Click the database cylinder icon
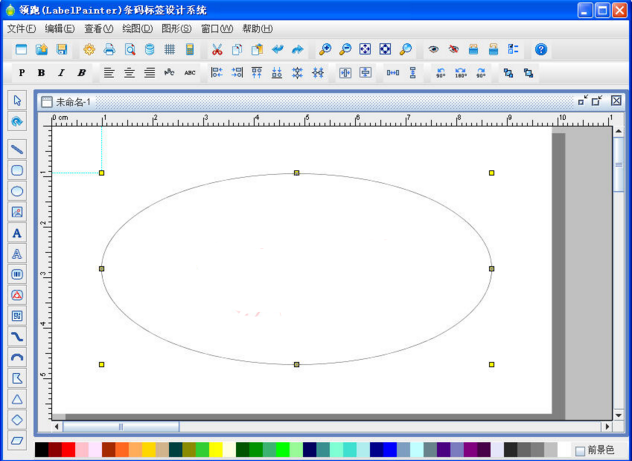The image size is (632, 461). [150, 50]
